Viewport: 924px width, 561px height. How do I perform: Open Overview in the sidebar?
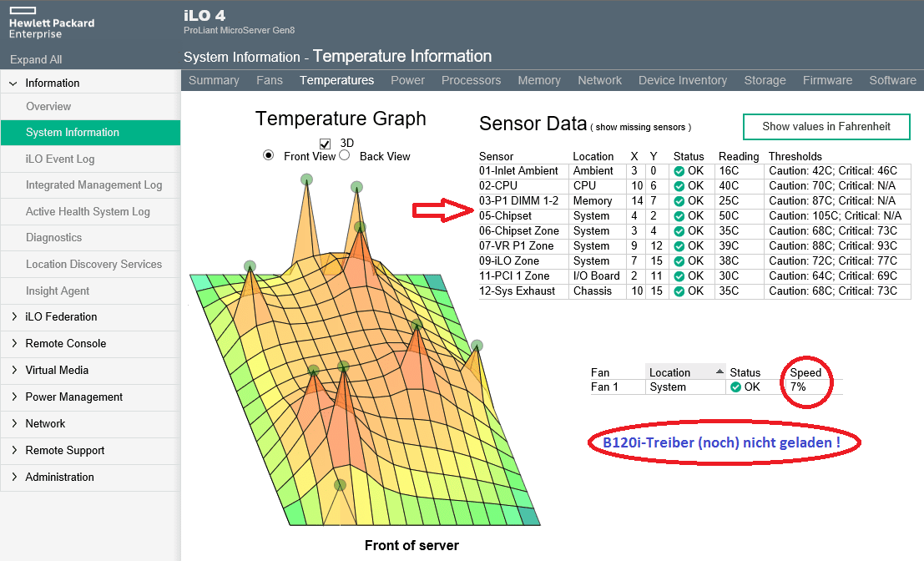pyautogui.click(x=48, y=107)
